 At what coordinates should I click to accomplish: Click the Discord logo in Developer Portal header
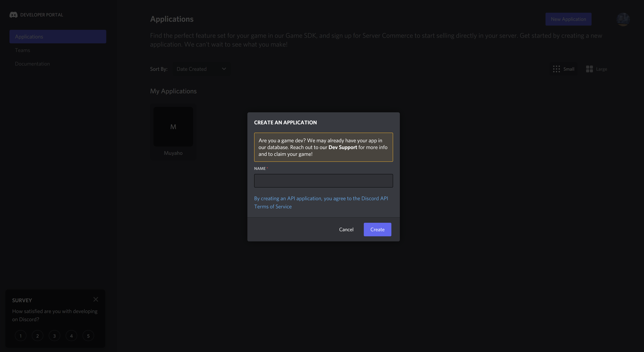point(14,15)
